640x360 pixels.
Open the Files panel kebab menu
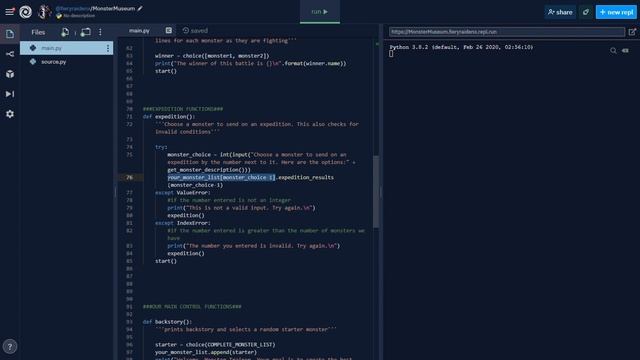tap(100, 32)
